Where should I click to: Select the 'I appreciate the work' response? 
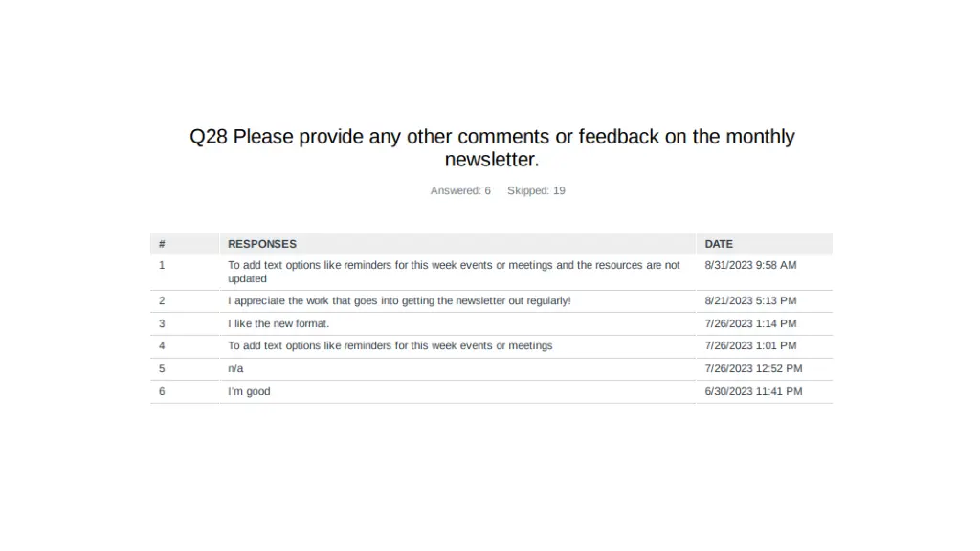click(399, 300)
